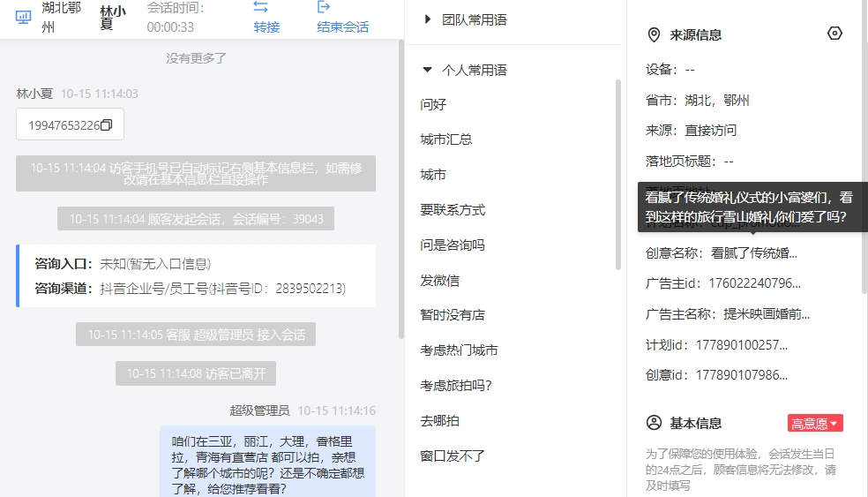This screenshot has width=868, height=497.
Task: Click the 访客已离开 system message
Action: [196, 373]
